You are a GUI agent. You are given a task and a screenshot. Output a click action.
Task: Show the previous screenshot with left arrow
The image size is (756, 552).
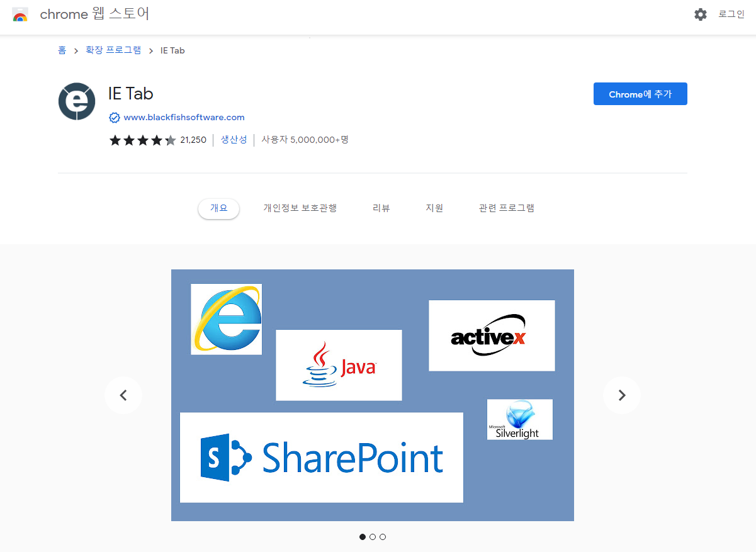coord(123,395)
